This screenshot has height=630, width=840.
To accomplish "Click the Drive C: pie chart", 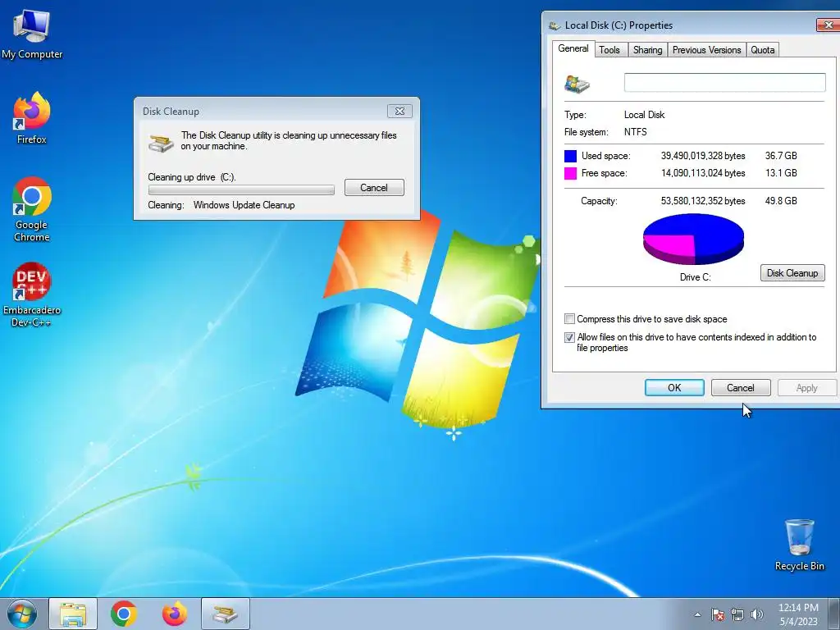I will click(693, 239).
